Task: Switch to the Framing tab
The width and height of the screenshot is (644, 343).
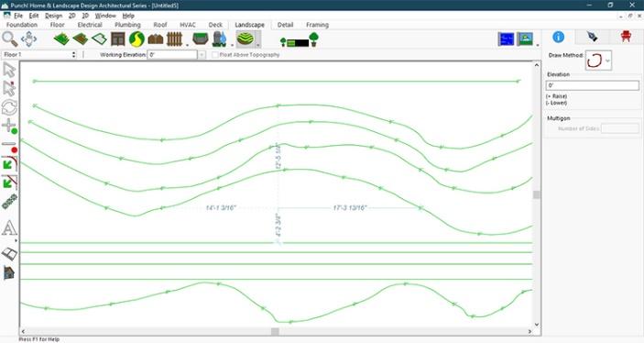Action: pyautogui.click(x=317, y=25)
